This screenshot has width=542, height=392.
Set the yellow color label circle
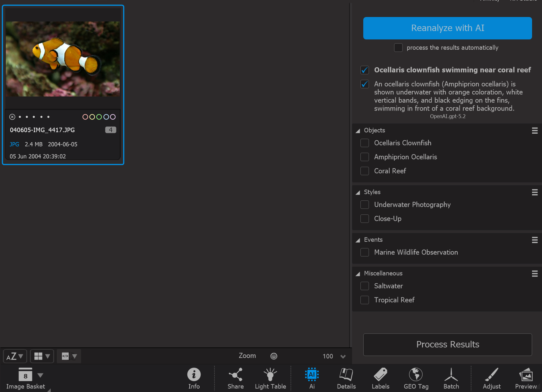[92, 117]
